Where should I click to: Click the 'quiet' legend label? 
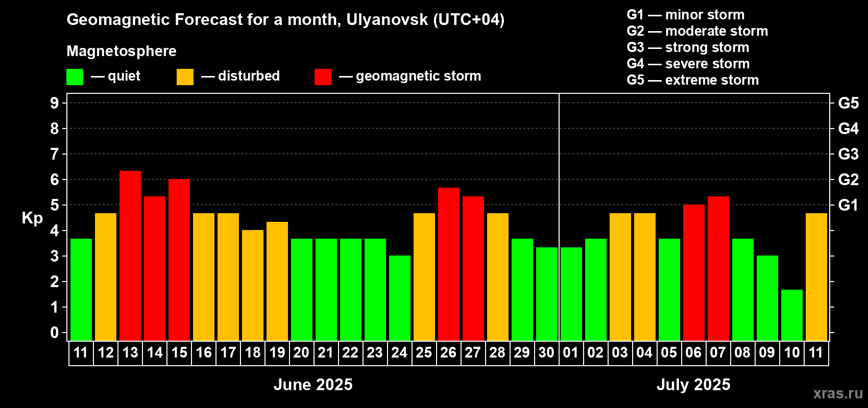click(x=124, y=76)
